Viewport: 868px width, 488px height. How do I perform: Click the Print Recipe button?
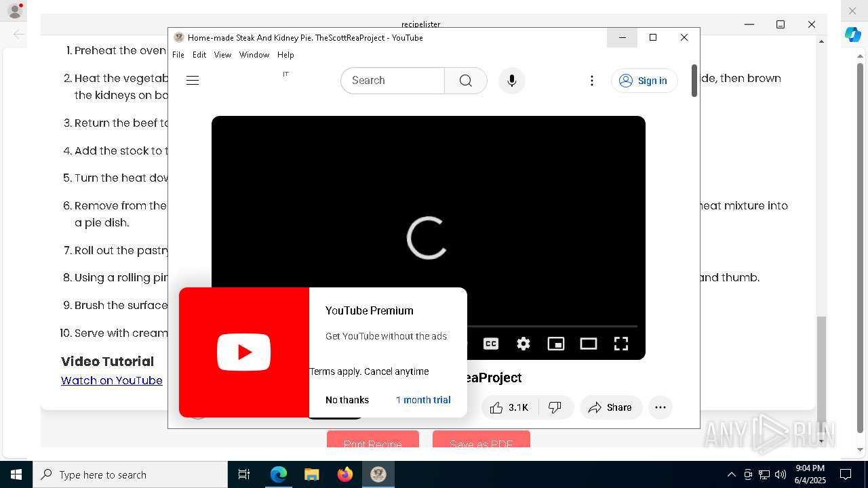(x=373, y=439)
